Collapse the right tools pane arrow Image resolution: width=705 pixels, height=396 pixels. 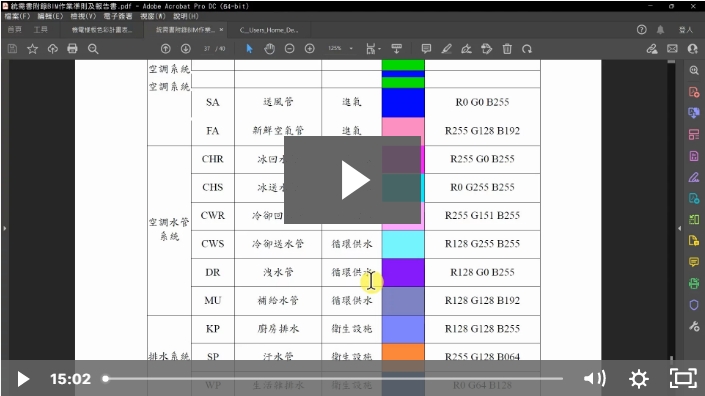point(679,228)
